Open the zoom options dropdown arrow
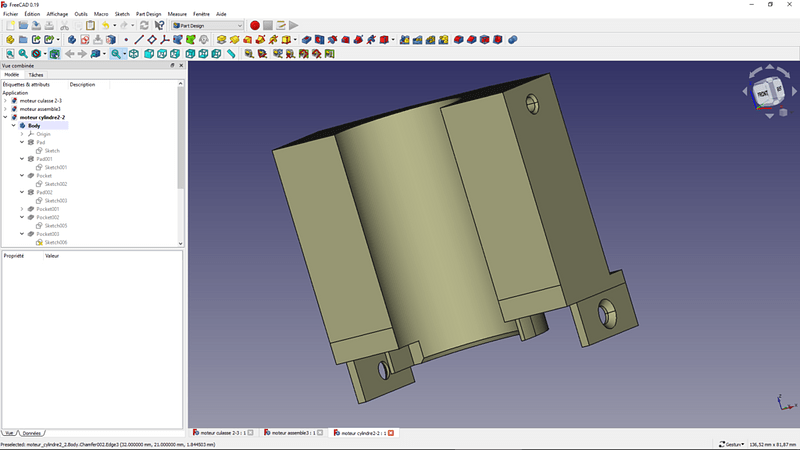Screen dimensions: 800x450 [124, 54]
